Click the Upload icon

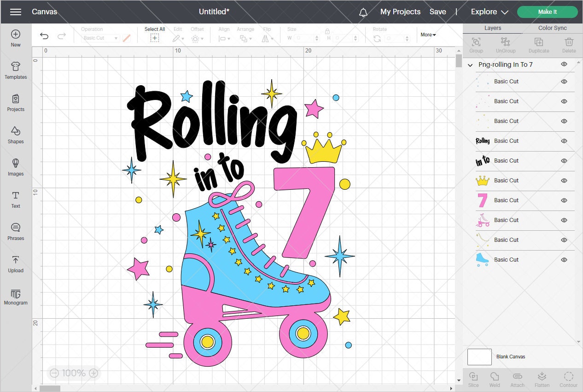[16, 264]
